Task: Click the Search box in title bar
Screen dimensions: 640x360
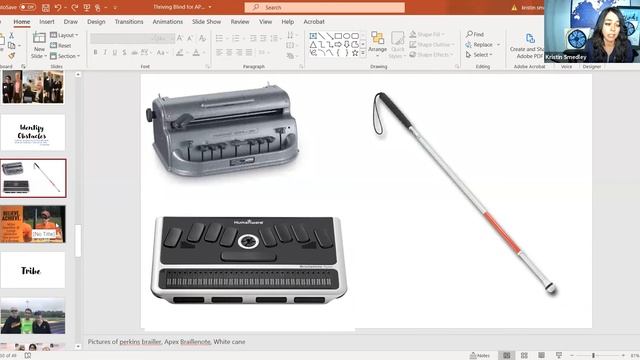Action: pyautogui.click(x=324, y=7)
